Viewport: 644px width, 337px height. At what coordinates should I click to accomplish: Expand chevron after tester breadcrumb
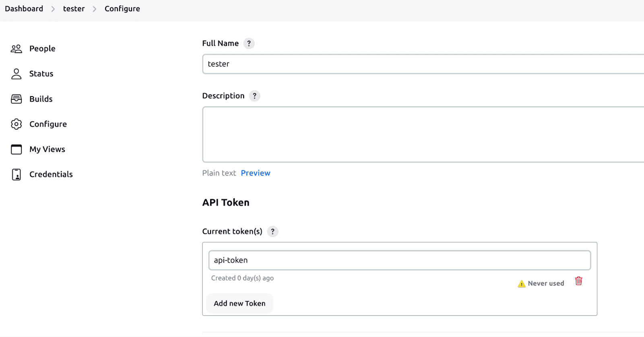click(95, 9)
